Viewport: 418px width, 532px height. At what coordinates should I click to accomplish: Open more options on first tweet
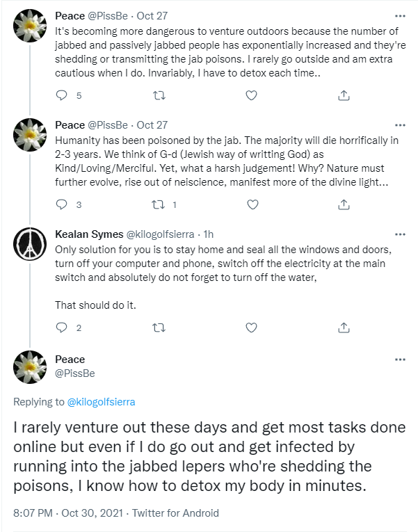[401, 16]
